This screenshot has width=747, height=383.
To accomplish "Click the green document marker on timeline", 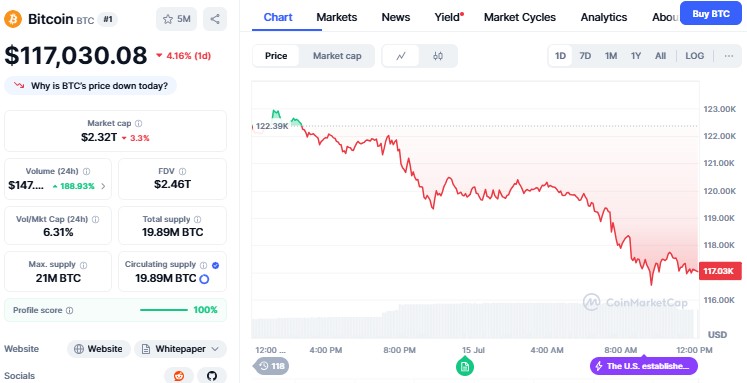I will pos(464,366).
